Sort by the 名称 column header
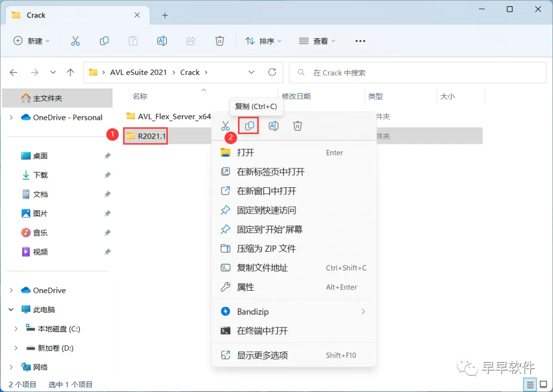553x392 pixels. [x=140, y=96]
